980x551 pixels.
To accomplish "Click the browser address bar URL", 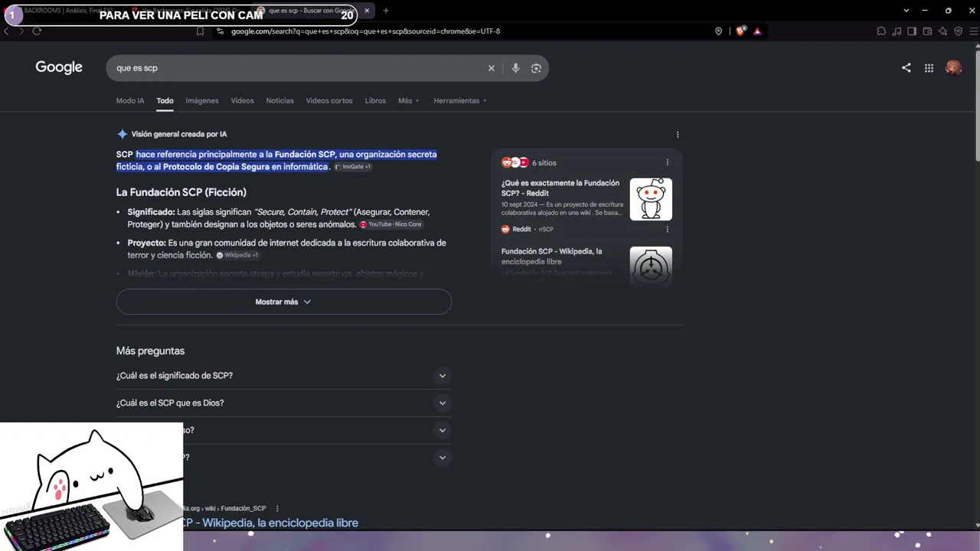I will tap(366, 31).
